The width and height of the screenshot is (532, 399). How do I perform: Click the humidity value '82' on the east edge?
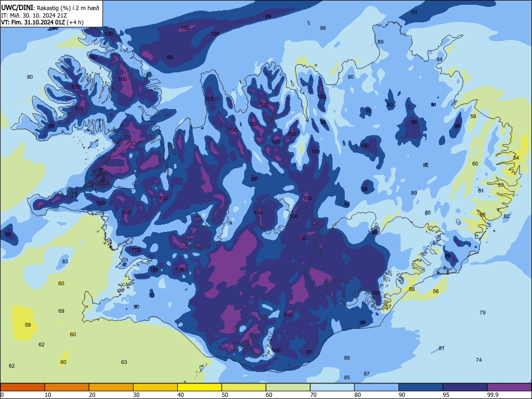point(506,216)
